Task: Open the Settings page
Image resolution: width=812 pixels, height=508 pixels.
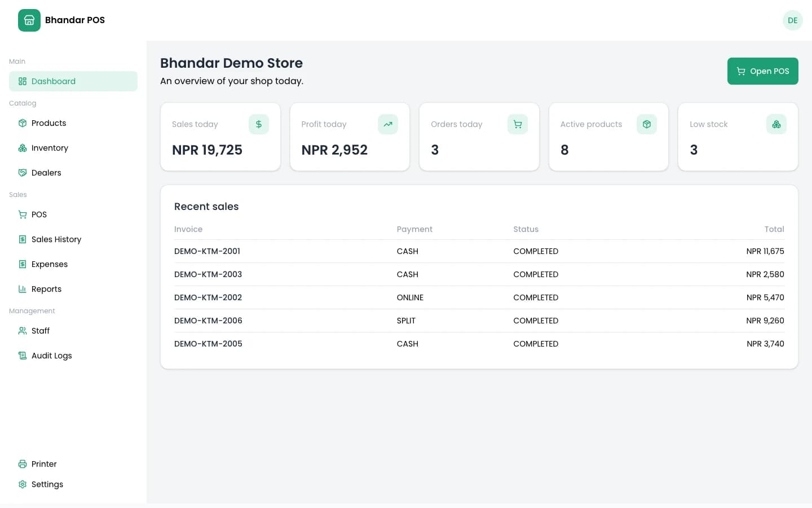Action: click(73, 484)
